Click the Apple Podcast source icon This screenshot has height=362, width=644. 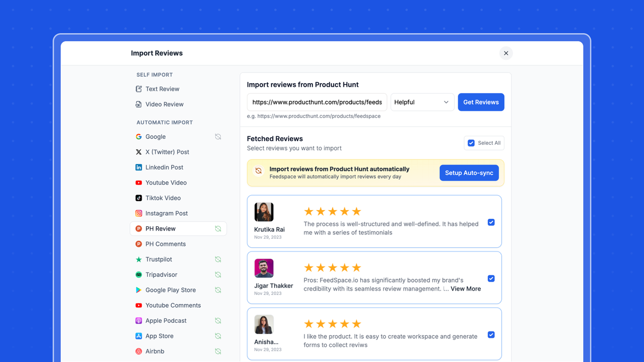click(x=139, y=320)
